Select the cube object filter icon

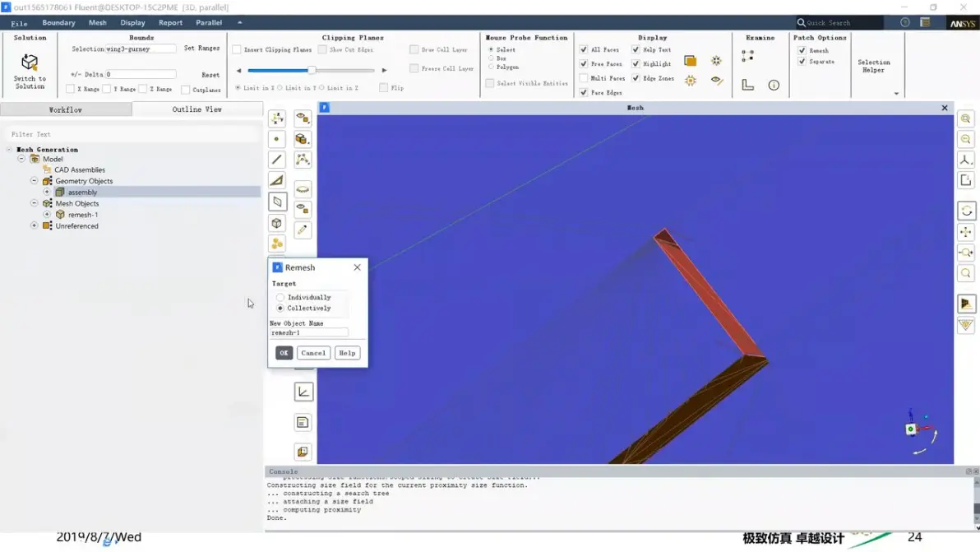click(x=277, y=223)
